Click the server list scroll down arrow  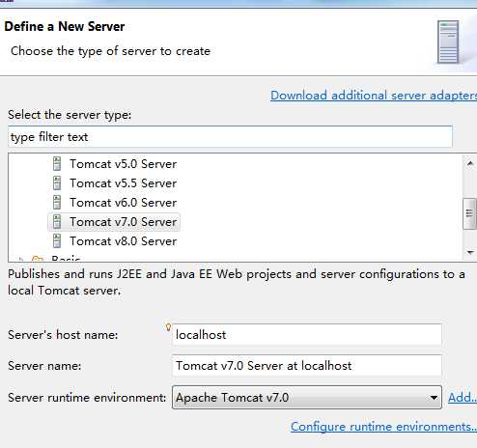[x=470, y=252]
